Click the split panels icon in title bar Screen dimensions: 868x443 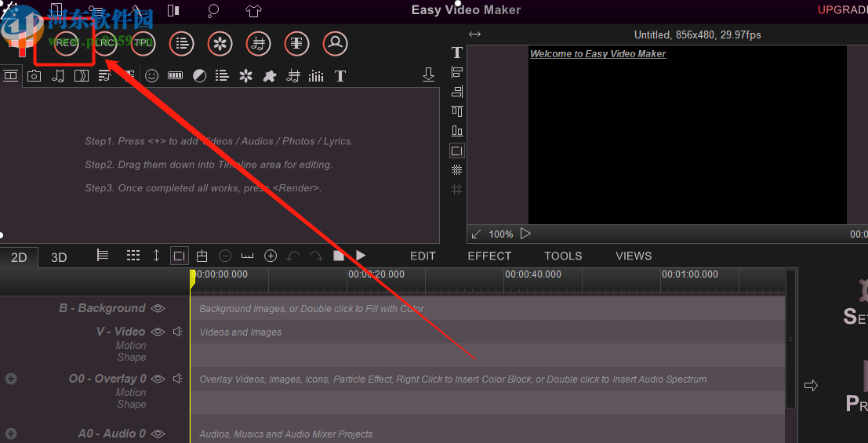(x=173, y=10)
